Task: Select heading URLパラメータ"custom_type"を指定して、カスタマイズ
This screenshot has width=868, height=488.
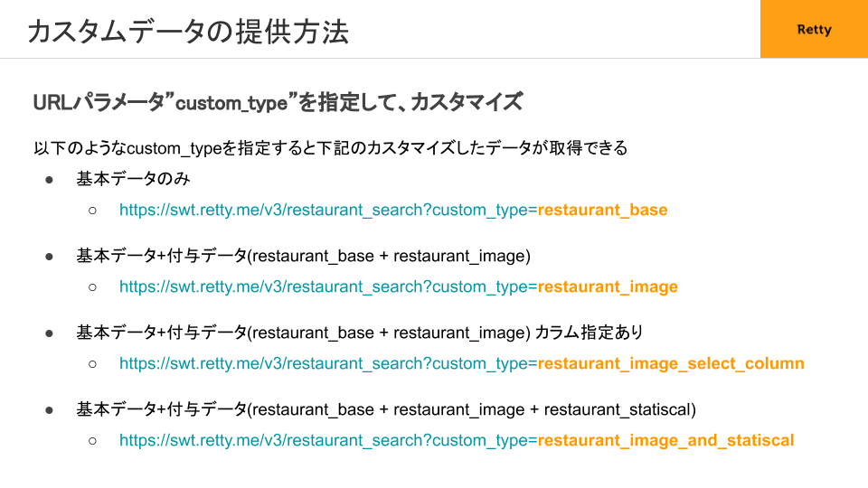Action: (x=278, y=102)
